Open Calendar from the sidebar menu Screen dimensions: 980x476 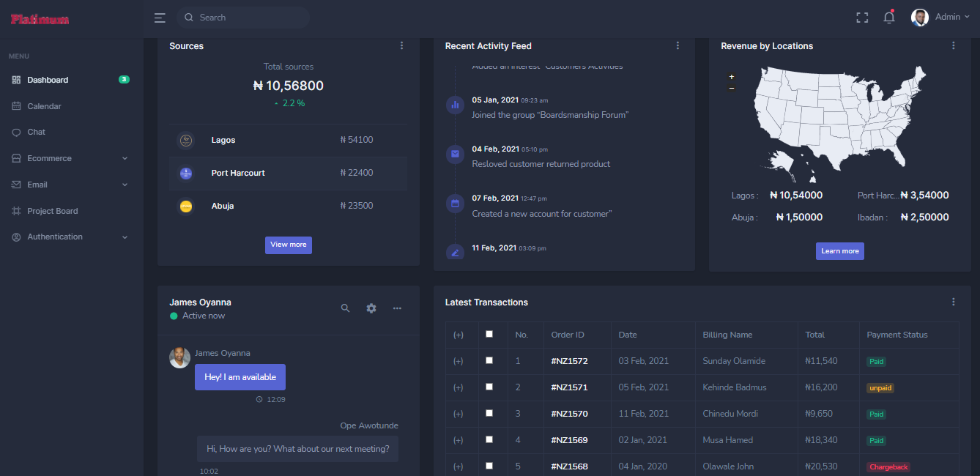43,105
